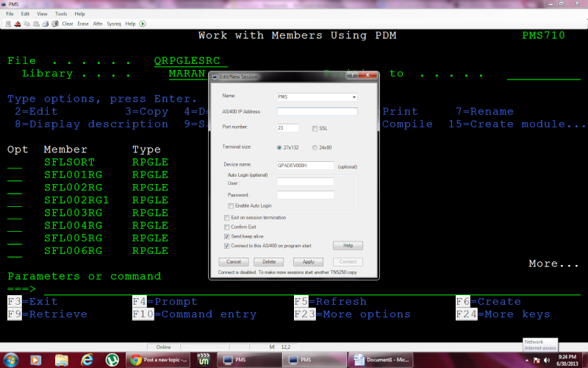Click the F23 function key hotspot

[305, 314]
